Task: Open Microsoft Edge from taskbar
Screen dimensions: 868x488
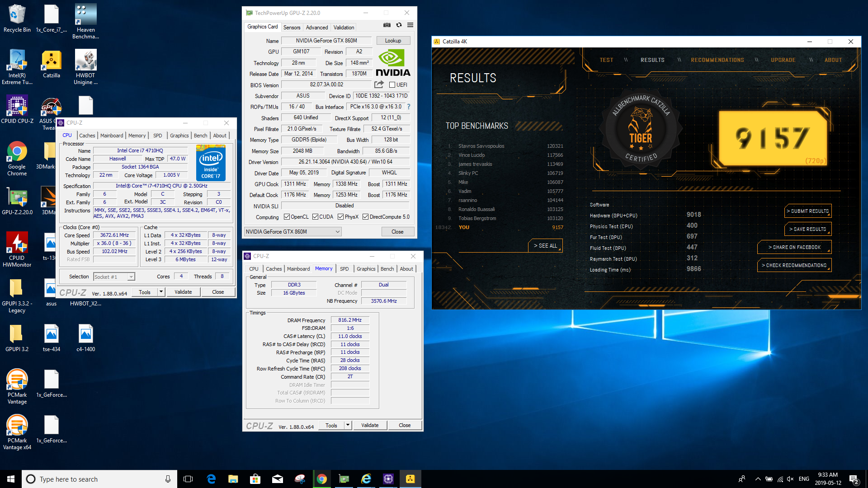Action: [211, 479]
